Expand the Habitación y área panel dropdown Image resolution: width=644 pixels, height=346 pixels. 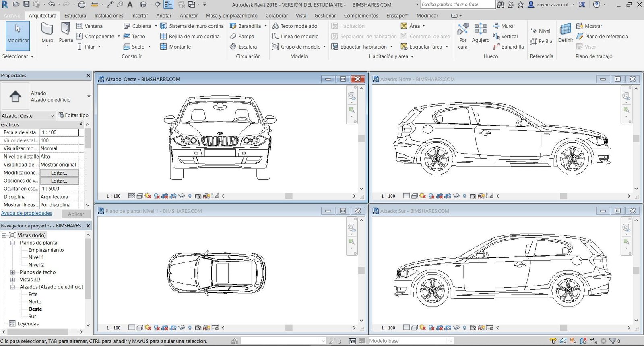(x=391, y=56)
